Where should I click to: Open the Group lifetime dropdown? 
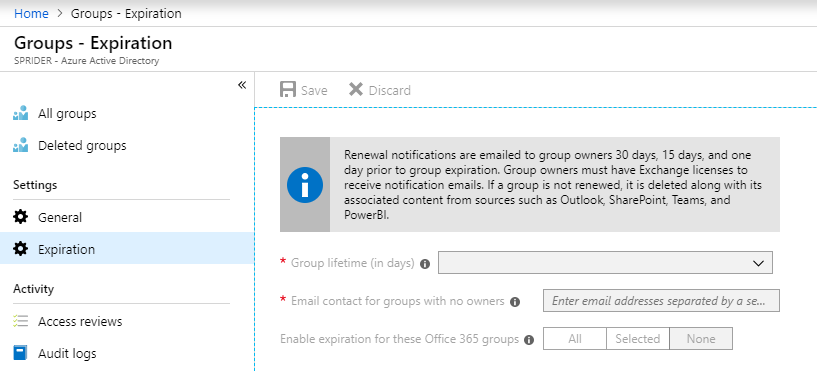point(605,263)
